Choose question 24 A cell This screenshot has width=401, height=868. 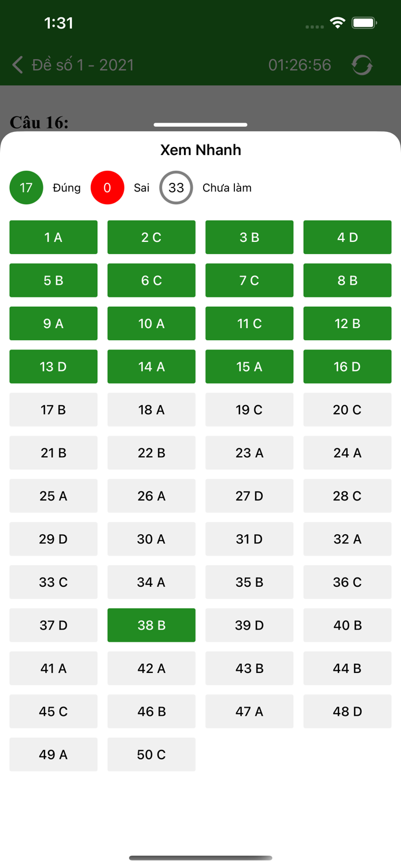[x=347, y=453]
